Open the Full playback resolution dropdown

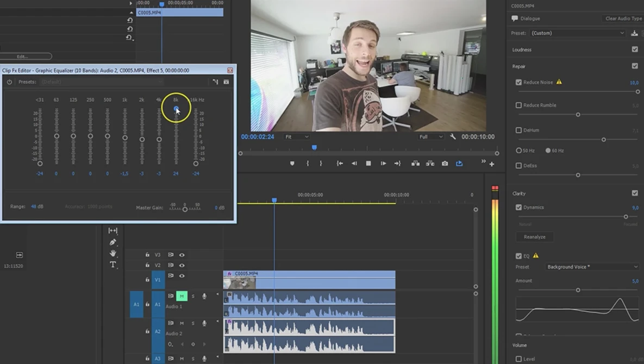(x=431, y=137)
